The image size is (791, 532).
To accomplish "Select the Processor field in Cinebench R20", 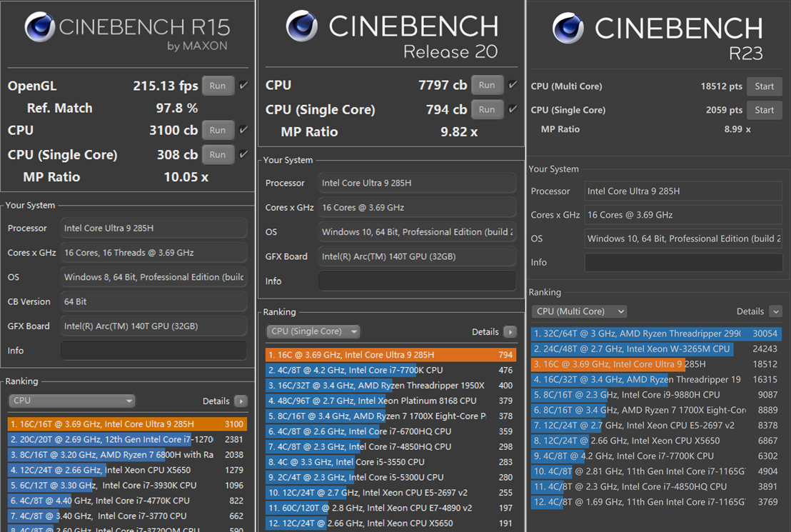I will [417, 184].
